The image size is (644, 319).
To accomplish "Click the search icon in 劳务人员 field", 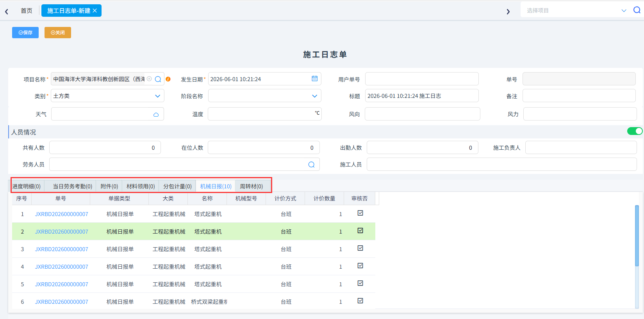I will (x=311, y=165).
